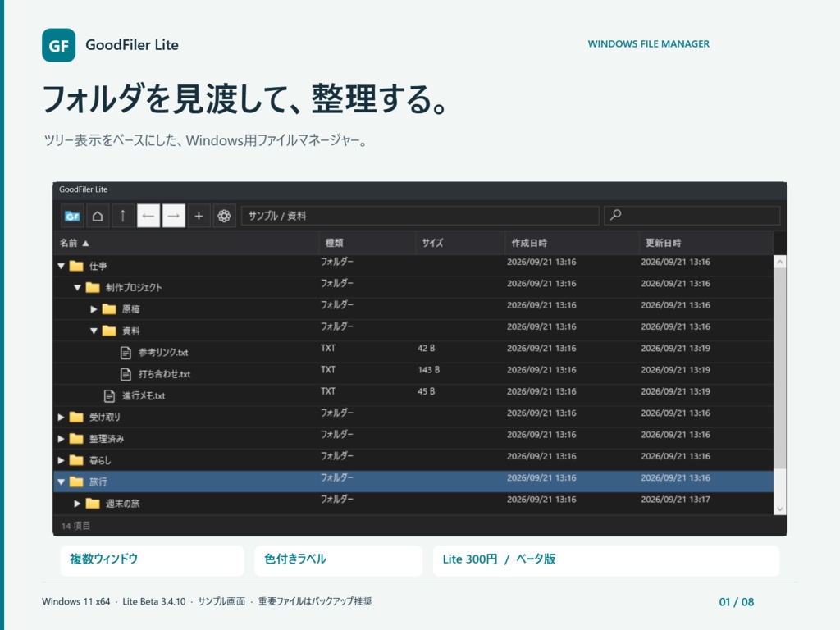Sort by the 名前 column header
The image size is (840, 630).
coord(186,243)
